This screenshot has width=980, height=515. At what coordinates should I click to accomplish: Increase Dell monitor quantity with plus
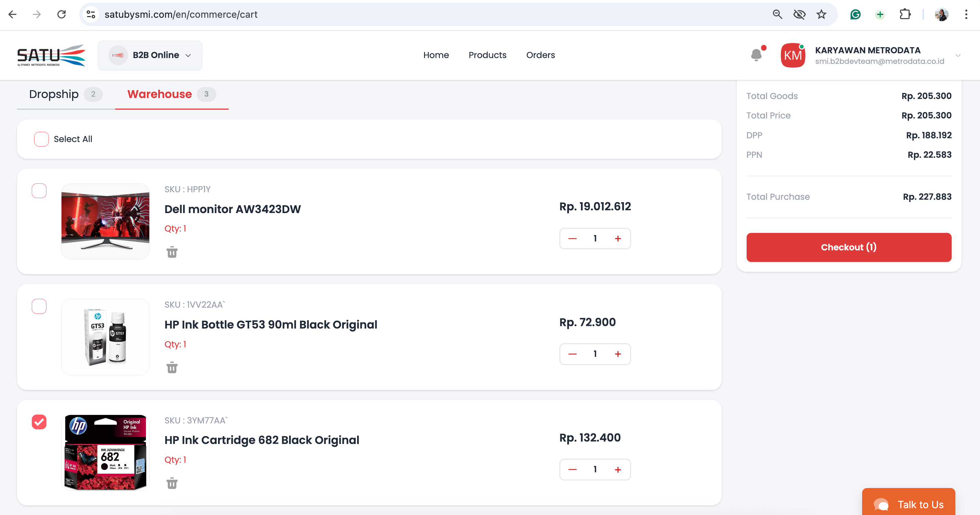(x=618, y=238)
